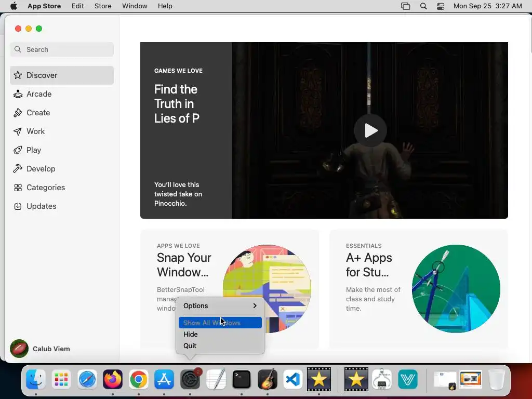
Task: Open System Information chip icon in Dock
Action: pyautogui.click(x=382, y=379)
